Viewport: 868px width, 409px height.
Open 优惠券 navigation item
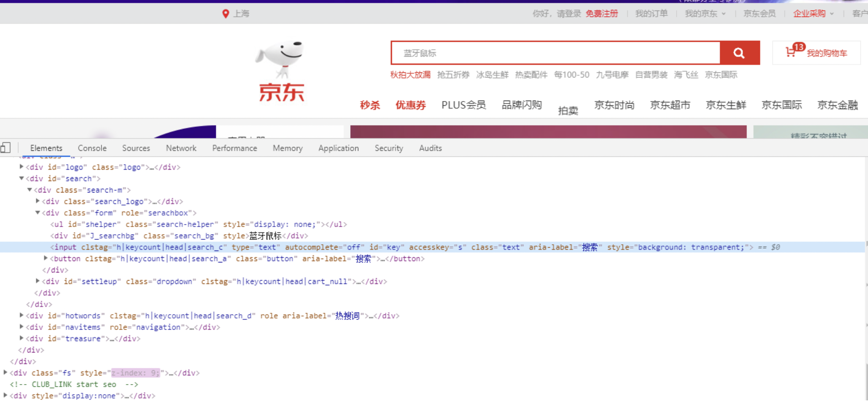(411, 105)
